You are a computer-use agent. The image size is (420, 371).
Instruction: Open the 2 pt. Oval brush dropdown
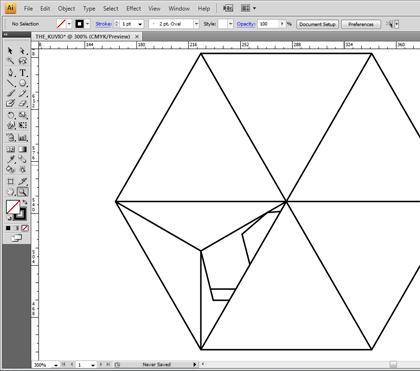pos(196,24)
